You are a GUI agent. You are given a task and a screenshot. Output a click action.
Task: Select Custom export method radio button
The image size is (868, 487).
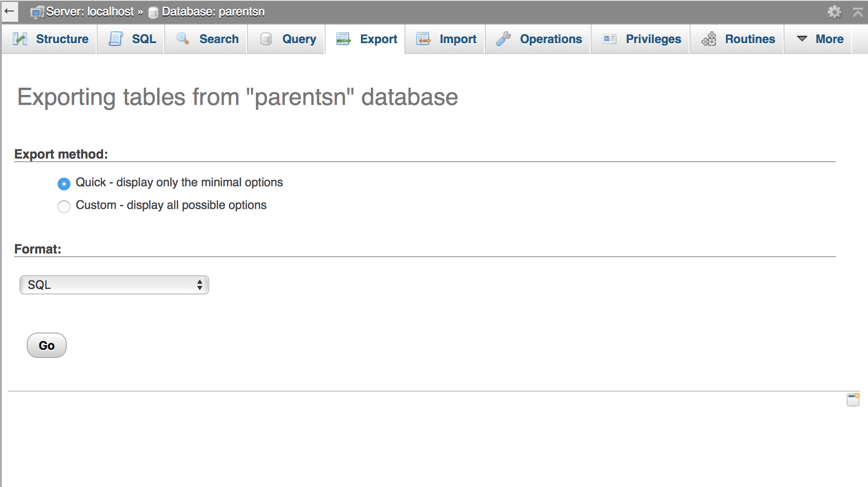tap(64, 206)
